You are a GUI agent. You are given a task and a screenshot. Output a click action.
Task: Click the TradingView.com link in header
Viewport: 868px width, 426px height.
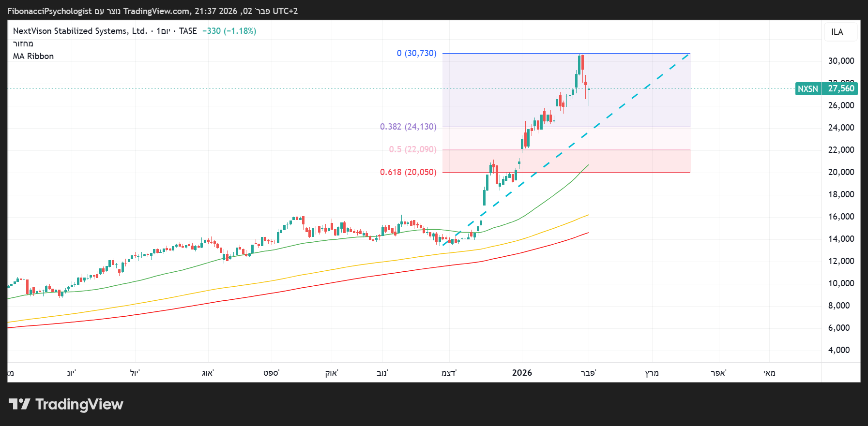(x=156, y=11)
